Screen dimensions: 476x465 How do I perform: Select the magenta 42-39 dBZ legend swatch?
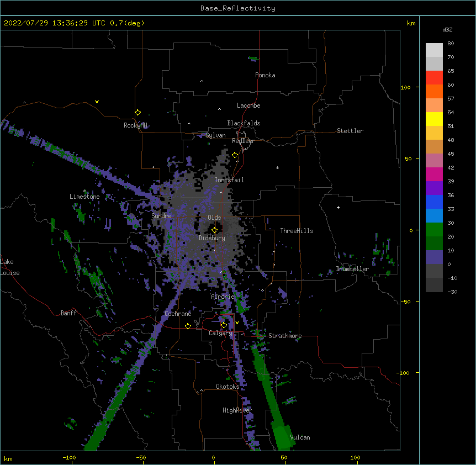[x=434, y=174]
